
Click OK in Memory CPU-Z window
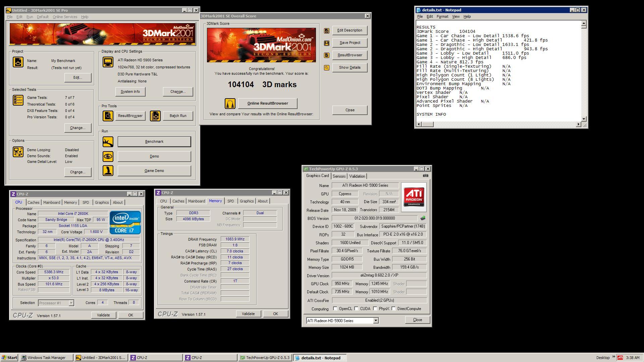click(275, 314)
